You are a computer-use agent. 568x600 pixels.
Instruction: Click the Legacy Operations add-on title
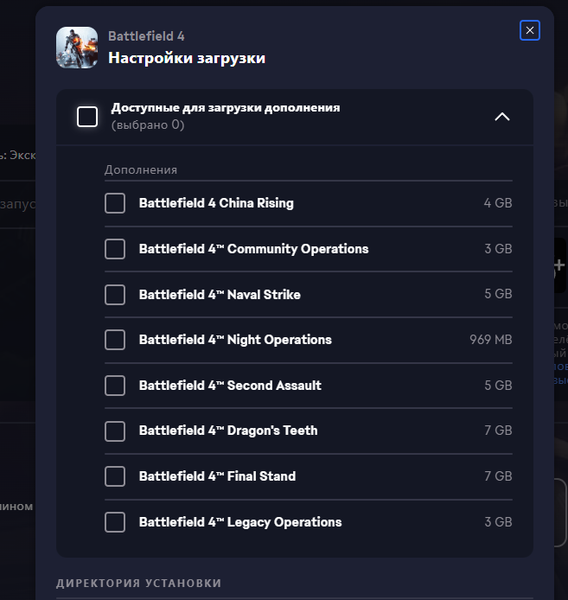click(240, 522)
